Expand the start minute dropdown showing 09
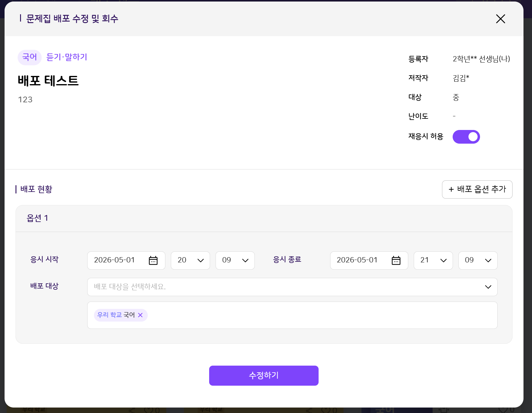Image resolution: width=532 pixels, height=413 pixels. point(235,261)
